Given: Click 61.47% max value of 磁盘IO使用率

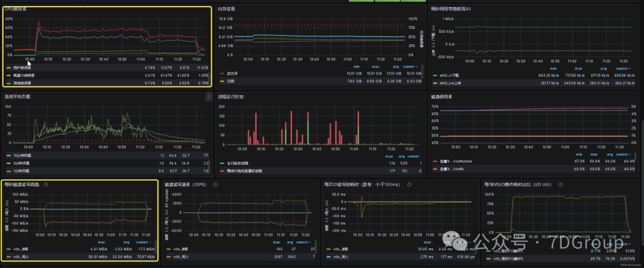Looking at the screenshot, I should (168, 76).
